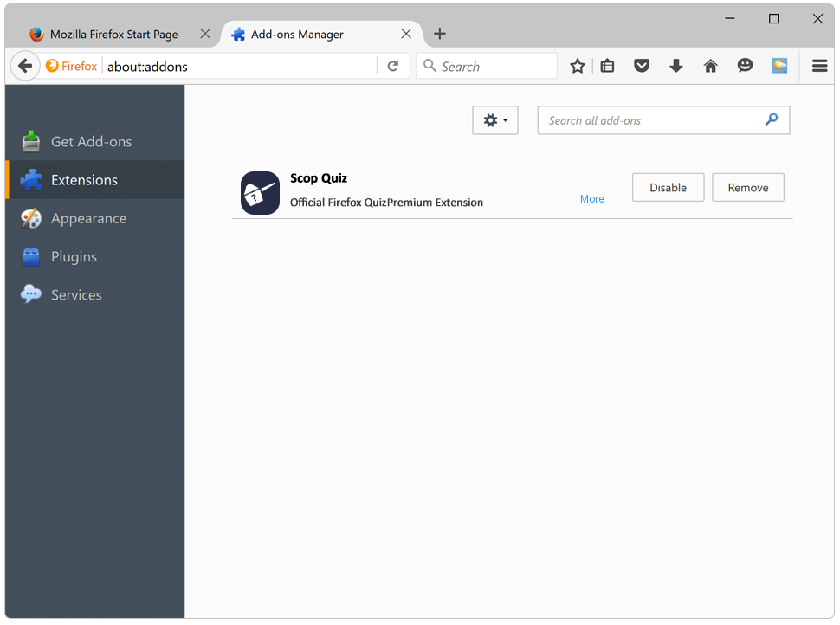840x625 pixels.
Task: Expand the gear tools dropdown
Action: [x=494, y=121]
